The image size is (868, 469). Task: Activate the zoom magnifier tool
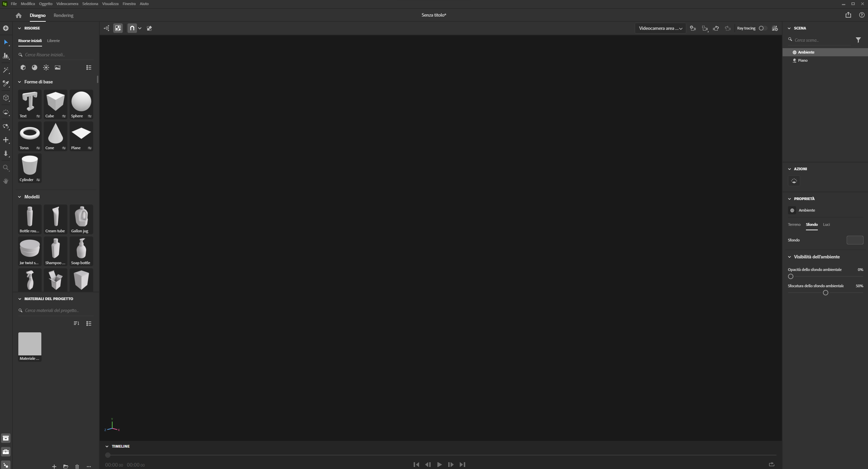pos(6,167)
